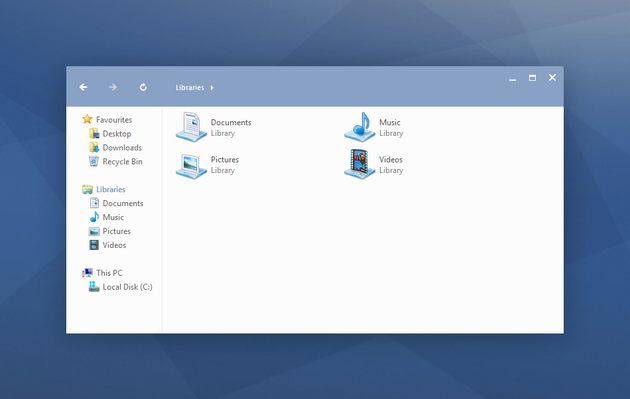Open the Downloads folder icon in the sidebar
The image size is (630, 399).
[94, 147]
